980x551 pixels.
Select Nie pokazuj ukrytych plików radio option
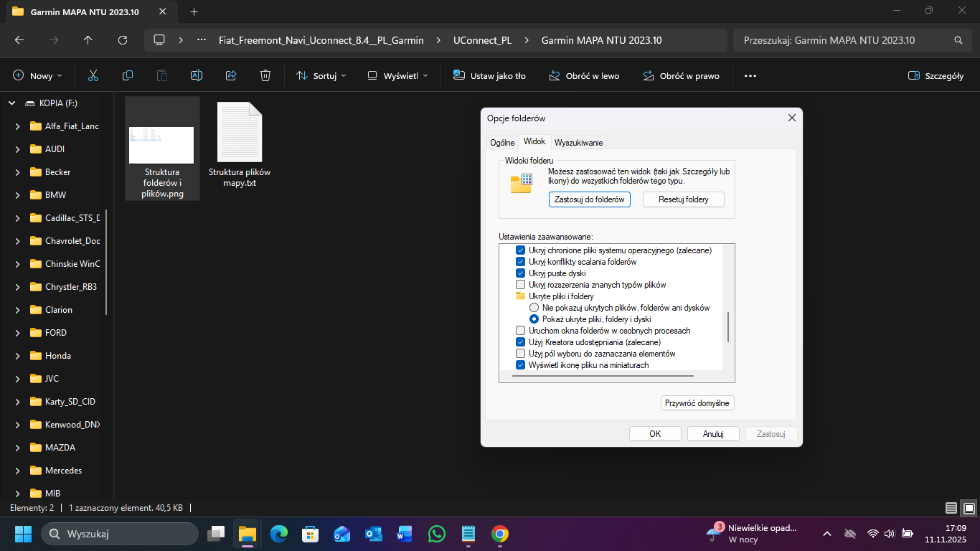point(534,308)
